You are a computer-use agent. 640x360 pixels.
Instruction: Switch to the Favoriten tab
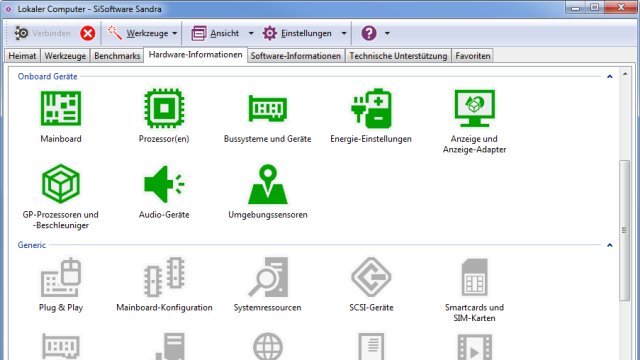pyautogui.click(x=473, y=56)
